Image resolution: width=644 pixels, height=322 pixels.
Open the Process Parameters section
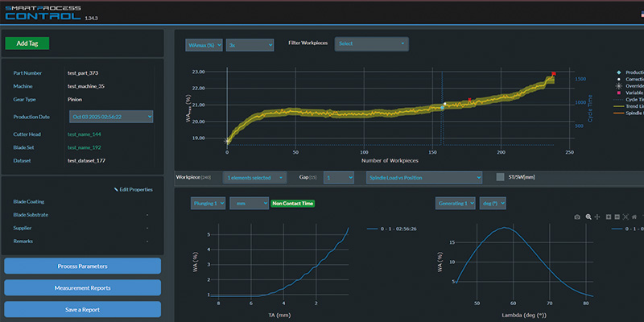83,266
